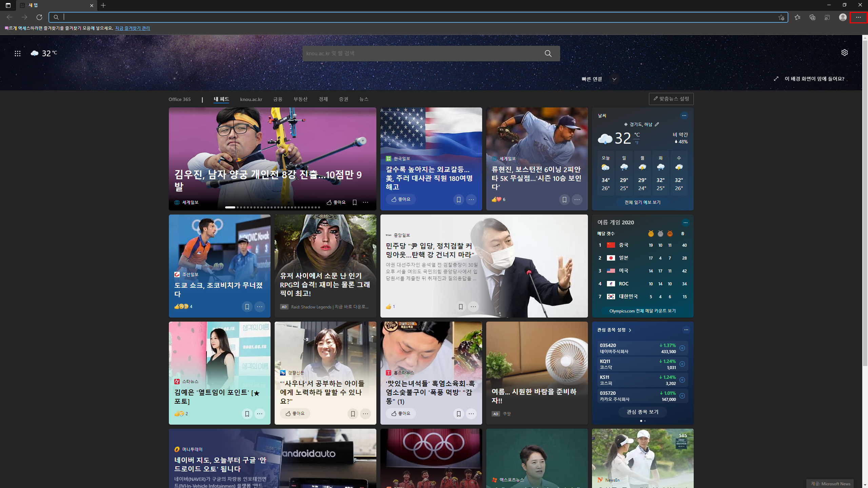868x488 pixels.
Task: Expand the 빠른 연결 chevron
Action: [x=614, y=79]
